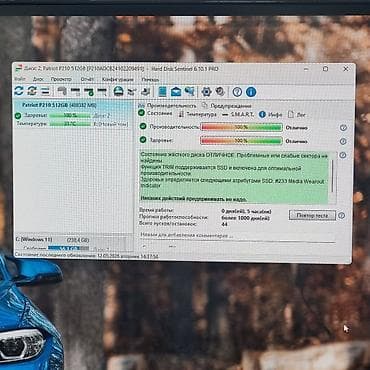The width and height of the screenshot is (370, 370).
Task: Switch to the Лог tab
Action: click(297, 115)
